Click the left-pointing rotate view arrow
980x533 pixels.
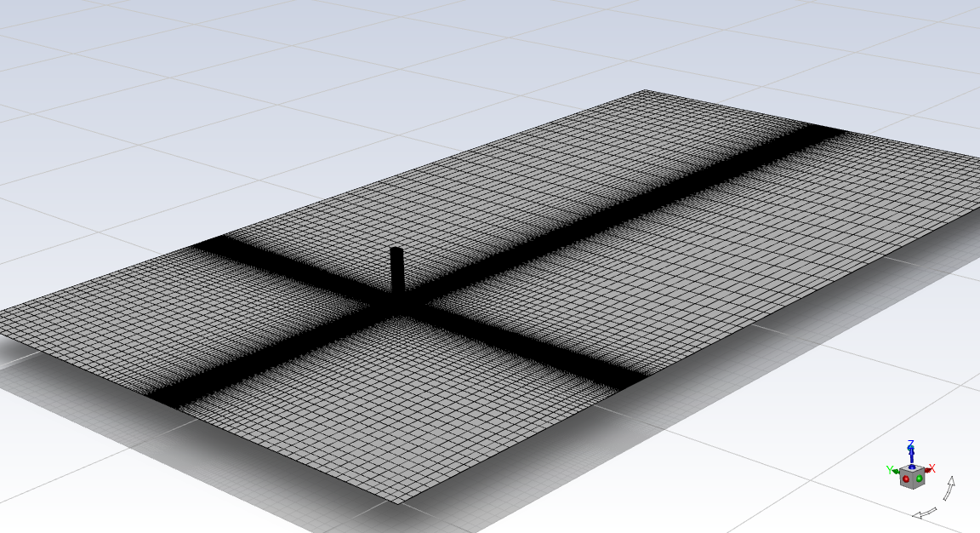coord(925,513)
